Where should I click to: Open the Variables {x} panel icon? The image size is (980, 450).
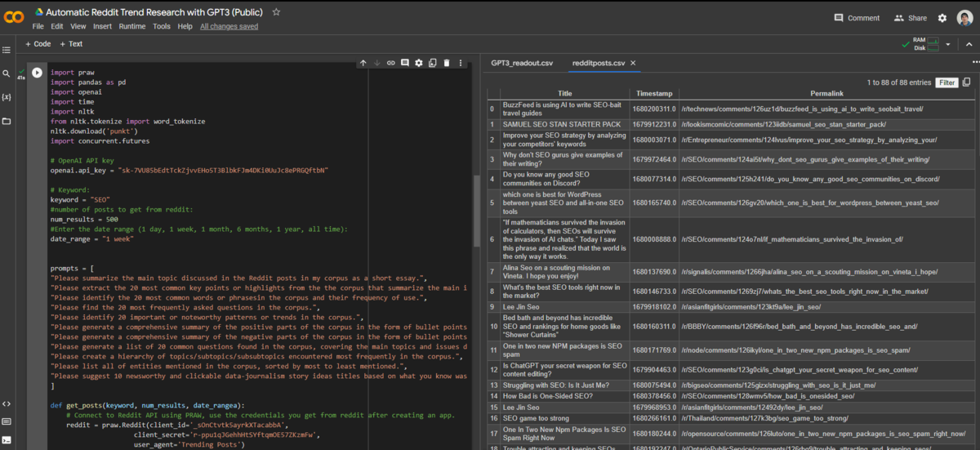(7, 96)
